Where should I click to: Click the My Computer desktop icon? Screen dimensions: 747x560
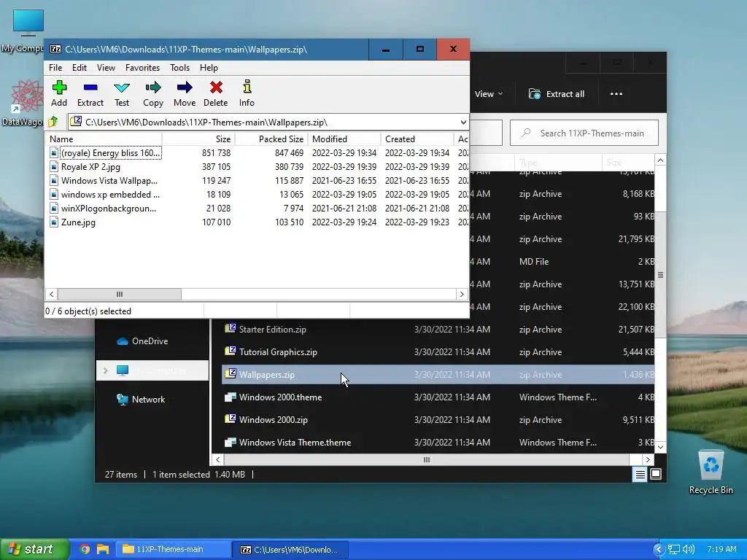pyautogui.click(x=28, y=23)
